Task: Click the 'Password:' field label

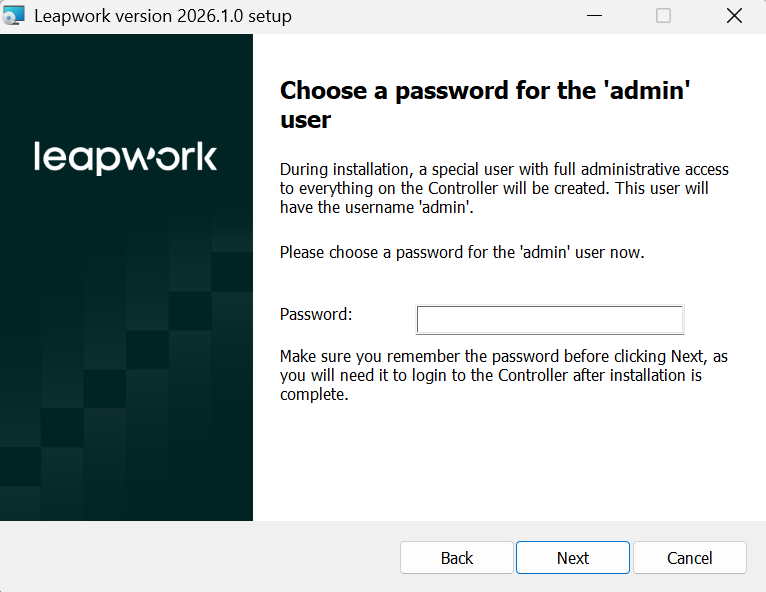Action: (x=316, y=314)
